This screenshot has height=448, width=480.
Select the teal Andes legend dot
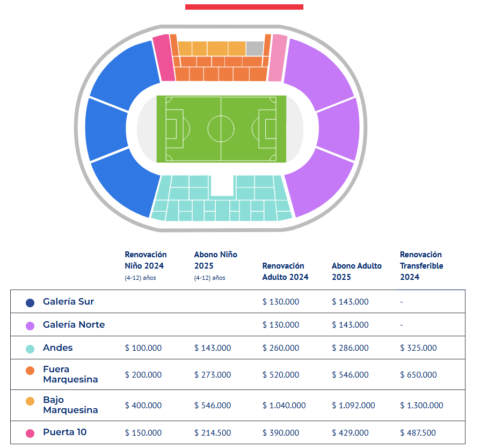(30, 349)
